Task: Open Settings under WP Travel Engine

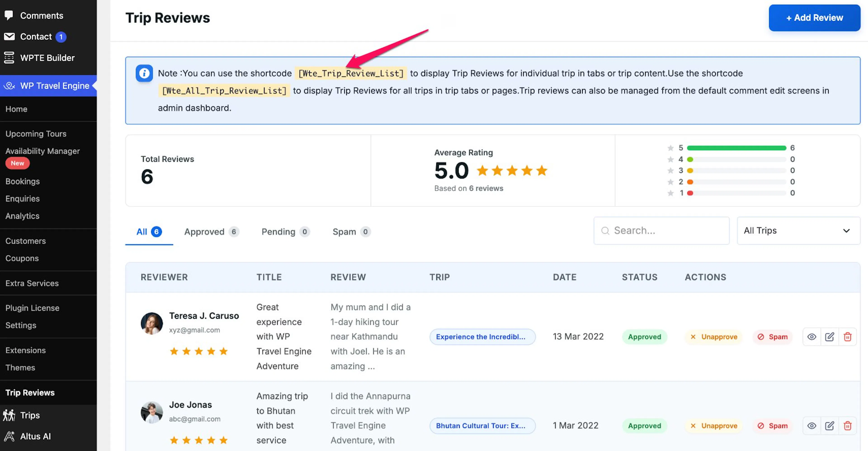Action: pos(21,325)
